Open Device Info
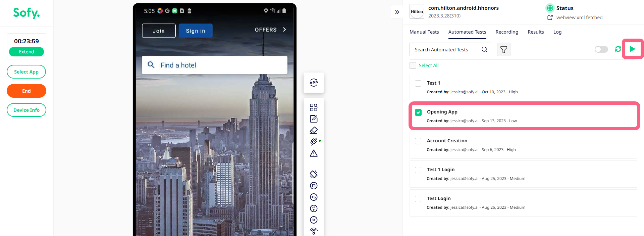 click(x=26, y=110)
